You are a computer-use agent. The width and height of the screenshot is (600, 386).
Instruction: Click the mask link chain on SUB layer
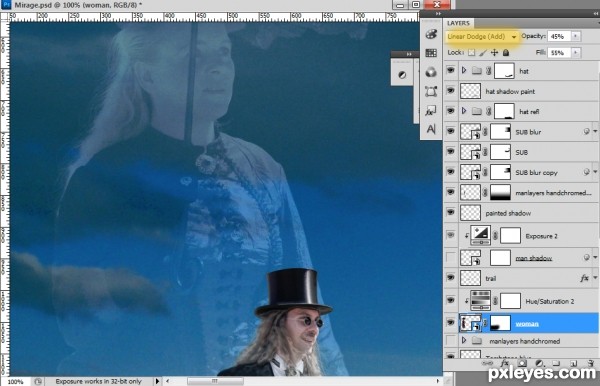[485, 152]
